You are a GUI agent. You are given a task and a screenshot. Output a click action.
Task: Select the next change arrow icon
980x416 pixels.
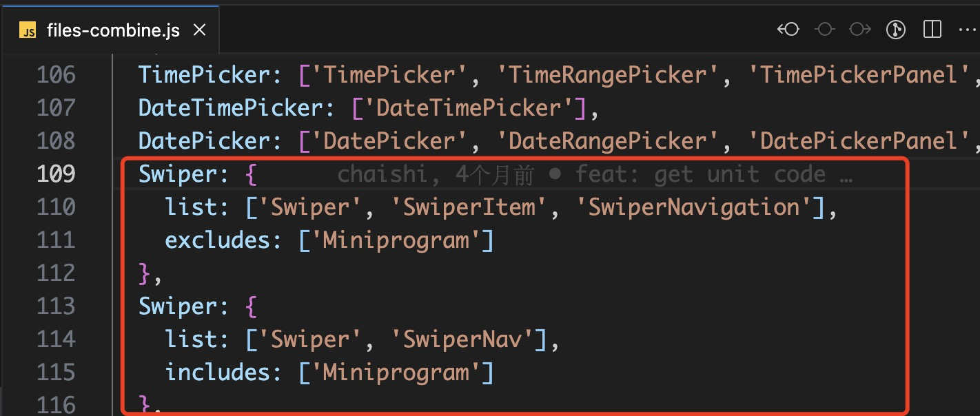click(x=859, y=29)
